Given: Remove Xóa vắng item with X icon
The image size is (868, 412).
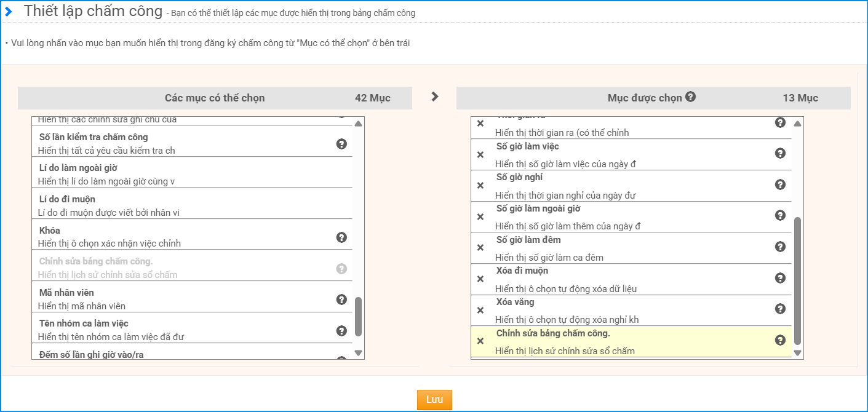Looking at the screenshot, I should pos(480,310).
